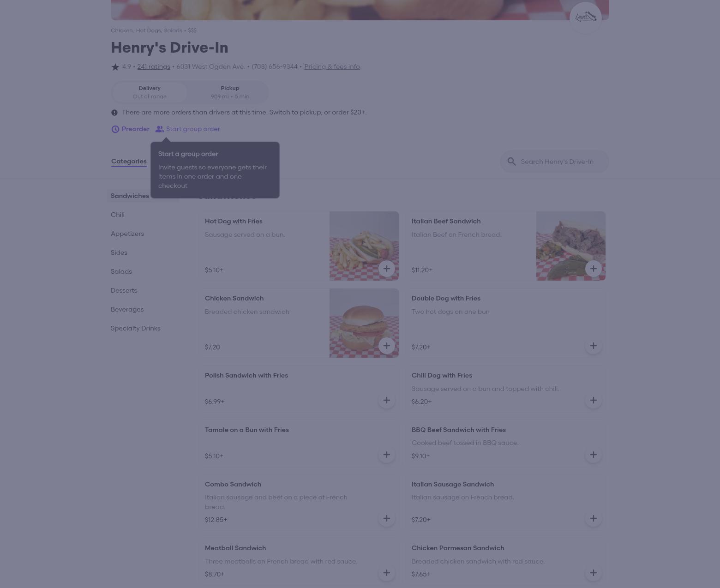Add Italian Beef Sandwich to order
The height and width of the screenshot is (588, 720).
(594, 269)
